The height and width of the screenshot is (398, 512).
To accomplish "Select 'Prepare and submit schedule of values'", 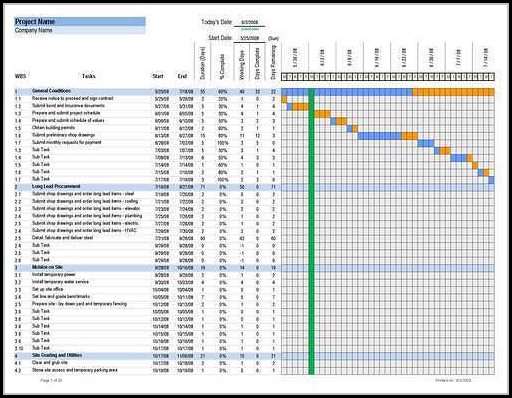I will pos(68,121).
